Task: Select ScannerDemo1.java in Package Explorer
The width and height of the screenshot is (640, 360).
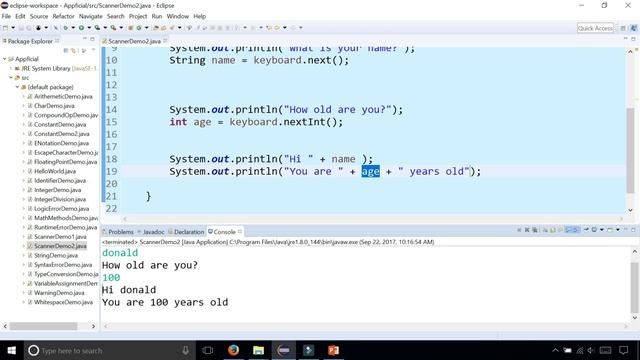Action: [60, 237]
